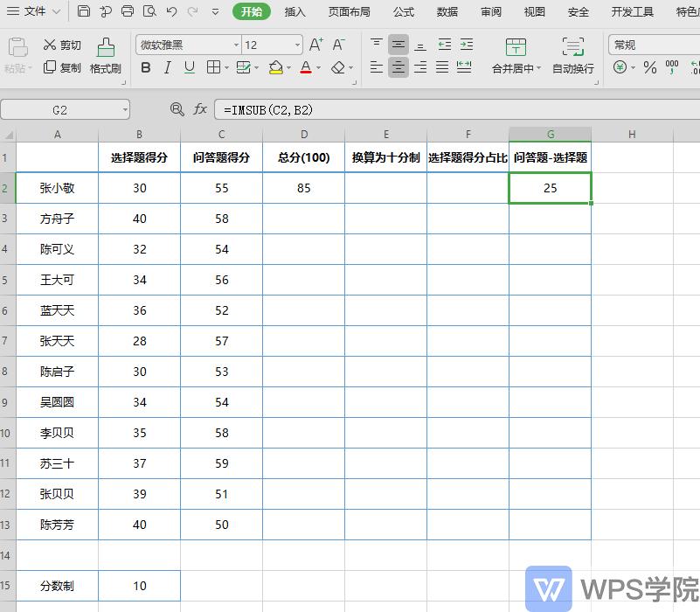Click the Copy icon

tap(51, 68)
